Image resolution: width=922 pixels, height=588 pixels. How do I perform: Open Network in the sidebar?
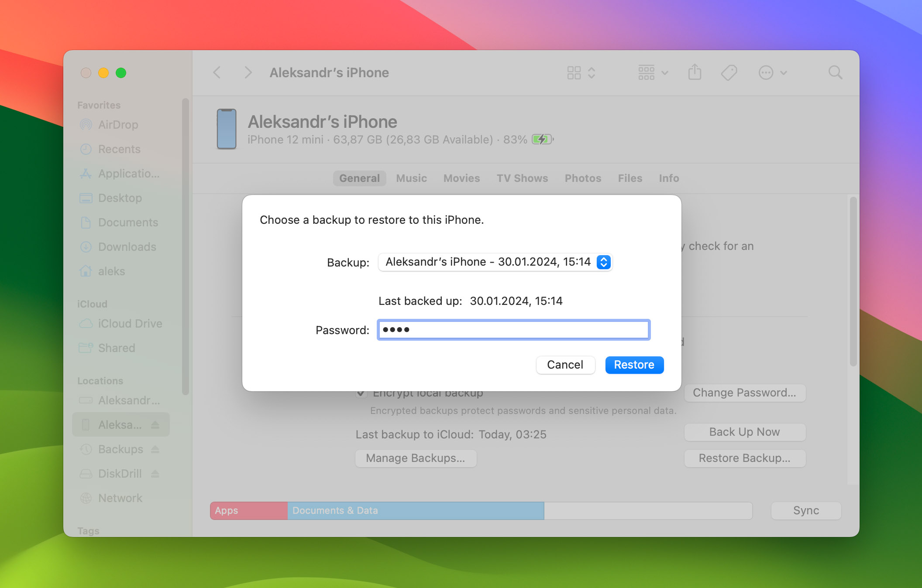121,498
